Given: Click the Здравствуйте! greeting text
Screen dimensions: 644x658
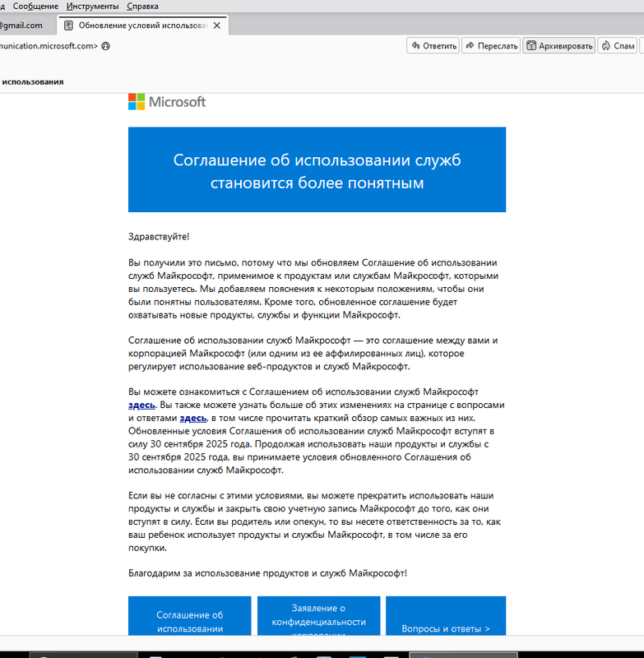Looking at the screenshot, I should 159,237.
